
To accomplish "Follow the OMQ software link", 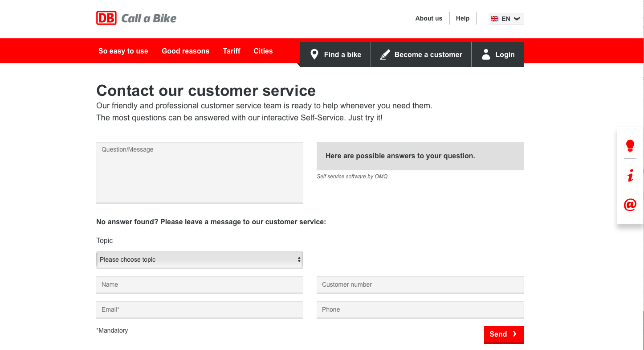I will click(x=381, y=177).
